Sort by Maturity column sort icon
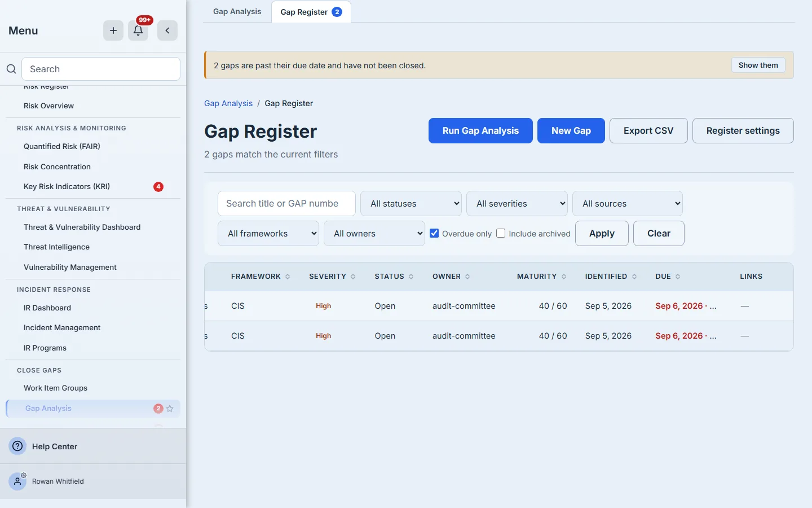812x508 pixels. pyautogui.click(x=564, y=277)
